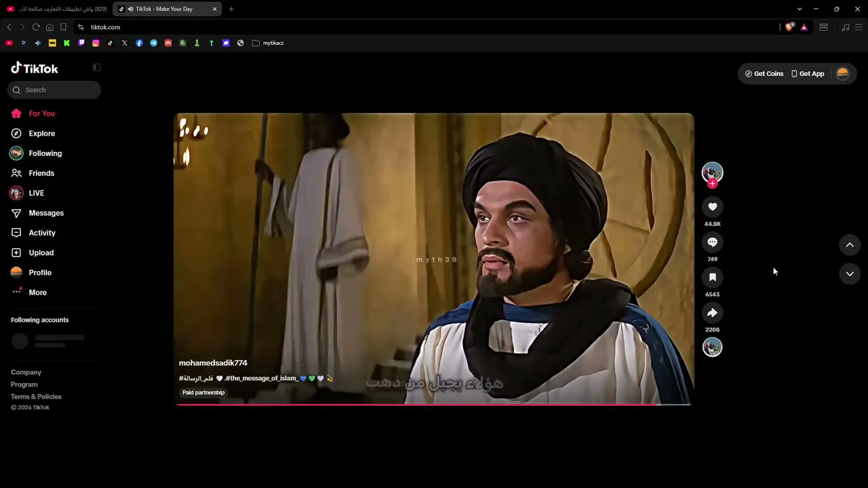The height and width of the screenshot is (488, 868).
Task: Open a new browser tab
Action: pyautogui.click(x=231, y=9)
